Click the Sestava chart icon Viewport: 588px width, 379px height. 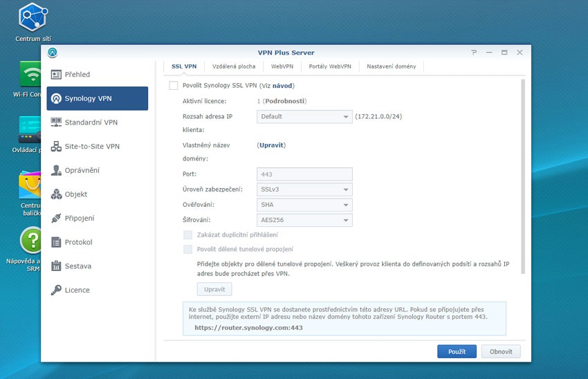[x=56, y=266]
